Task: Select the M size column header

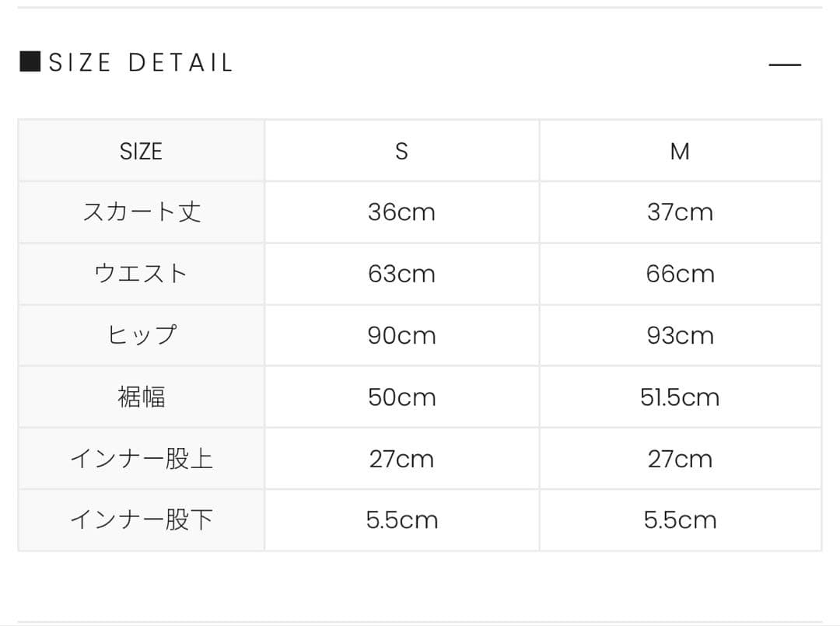Action: pos(680,151)
